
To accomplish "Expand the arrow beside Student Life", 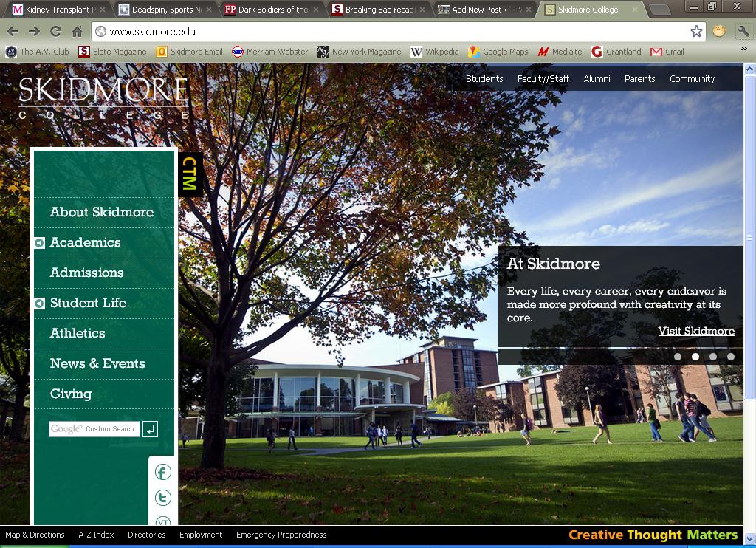I will click(x=40, y=304).
